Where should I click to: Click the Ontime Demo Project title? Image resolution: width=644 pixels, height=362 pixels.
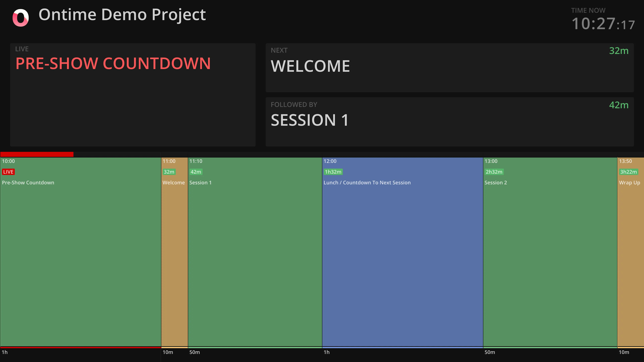pos(122,14)
